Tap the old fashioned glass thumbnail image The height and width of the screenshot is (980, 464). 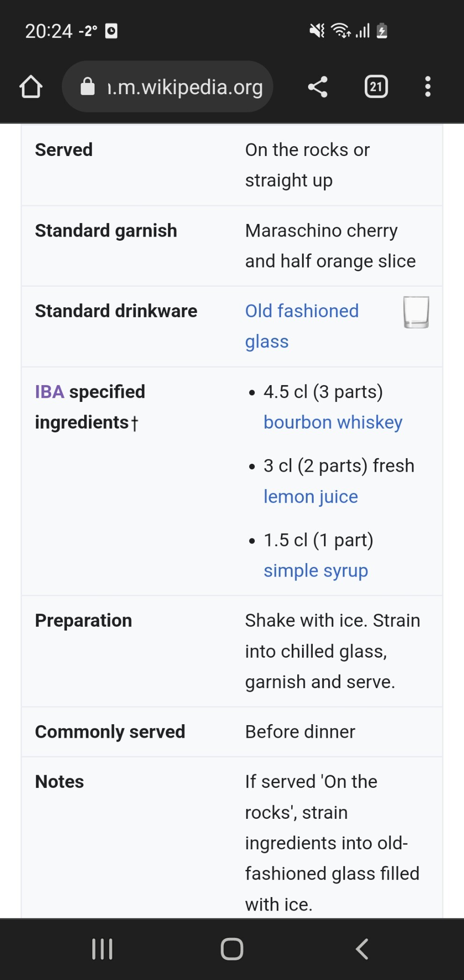pos(416,312)
